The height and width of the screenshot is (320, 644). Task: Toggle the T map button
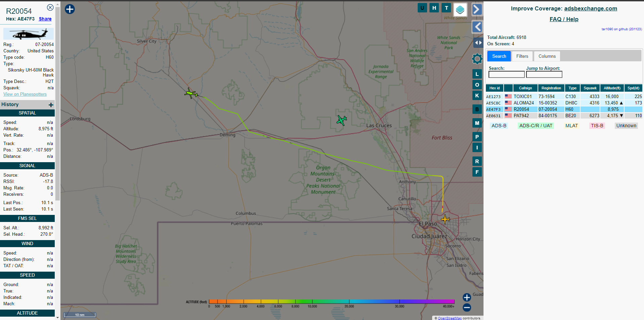point(447,8)
